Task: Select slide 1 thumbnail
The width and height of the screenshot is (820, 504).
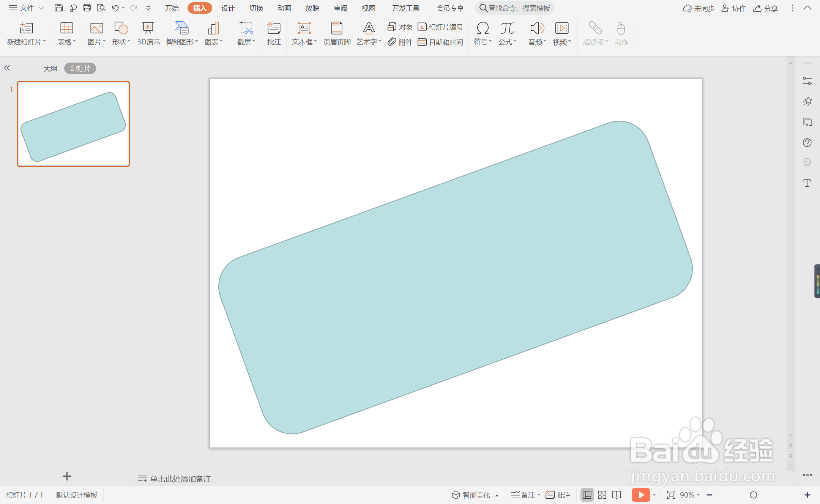Action: [73, 124]
